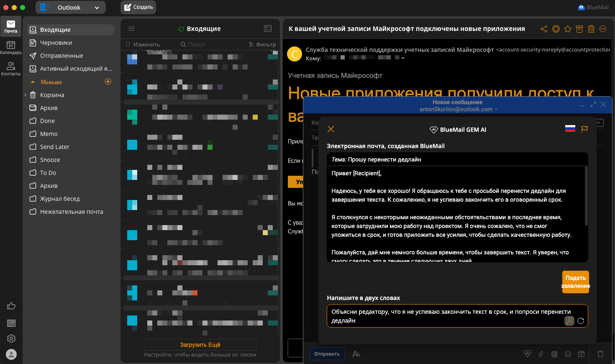
Task: Discard draft with trash icon
Action: click(x=600, y=354)
